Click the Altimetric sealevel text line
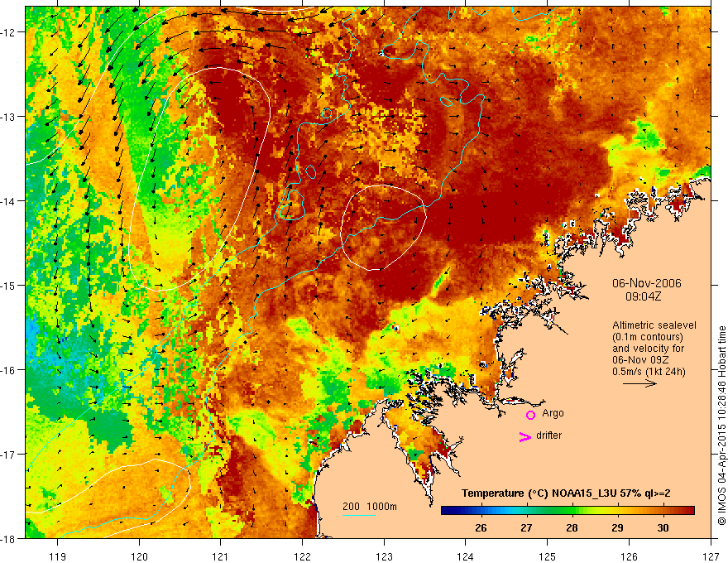The height and width of the screenshot is (563, 728). pos(654,325)
